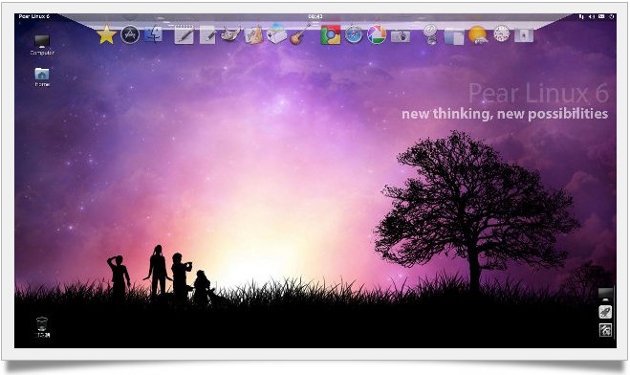630x375 pixels.
Task: Launch Google Chrome from the dock
Action: pyautogui.click(x=330, y=35)
